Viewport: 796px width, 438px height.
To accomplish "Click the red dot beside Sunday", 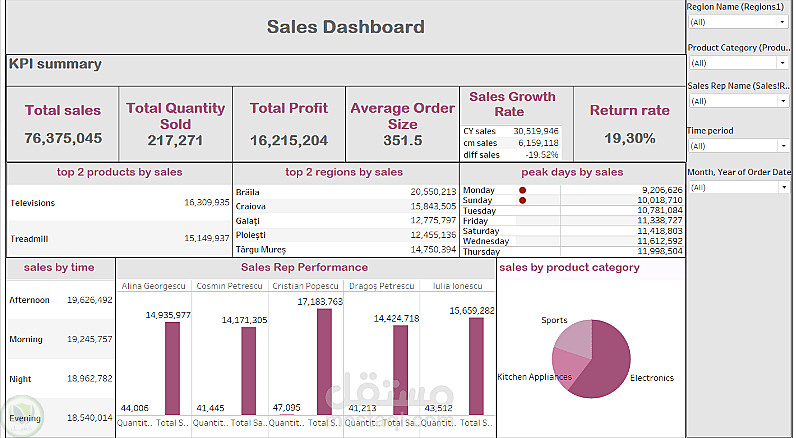I will [x=522, y=200].
